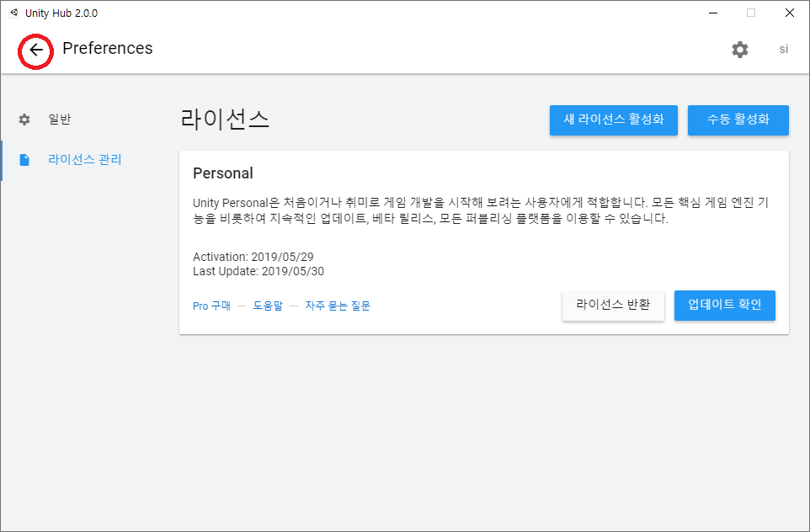Click the gear icon next to 일반
Viewport: 810px width, 532px height.
click(x=24, y=120)
